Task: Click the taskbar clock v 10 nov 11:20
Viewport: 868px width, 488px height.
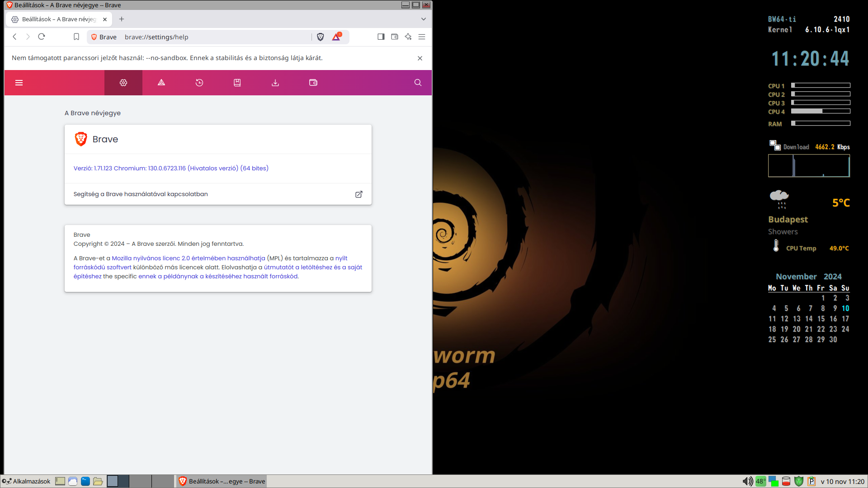Action: [843, 482]
